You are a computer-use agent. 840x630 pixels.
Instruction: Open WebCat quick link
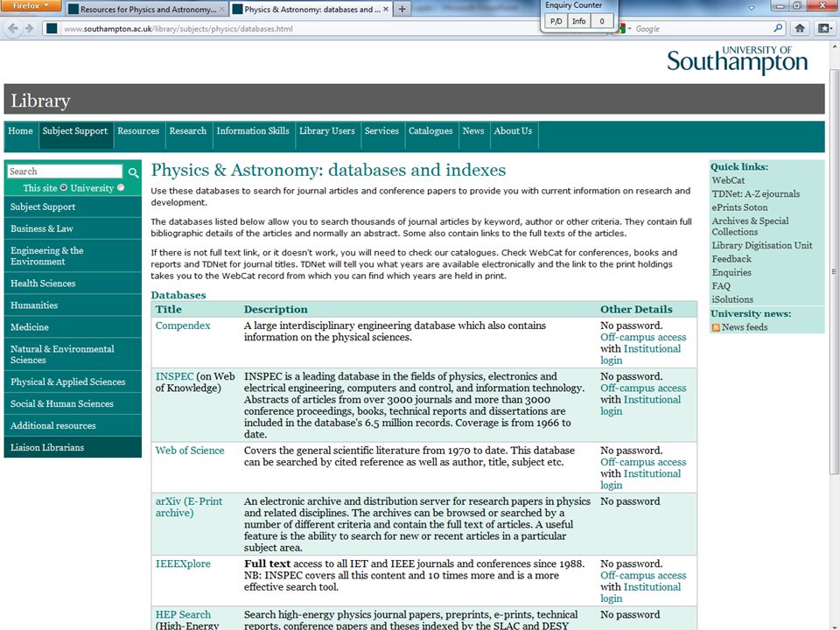728,180
